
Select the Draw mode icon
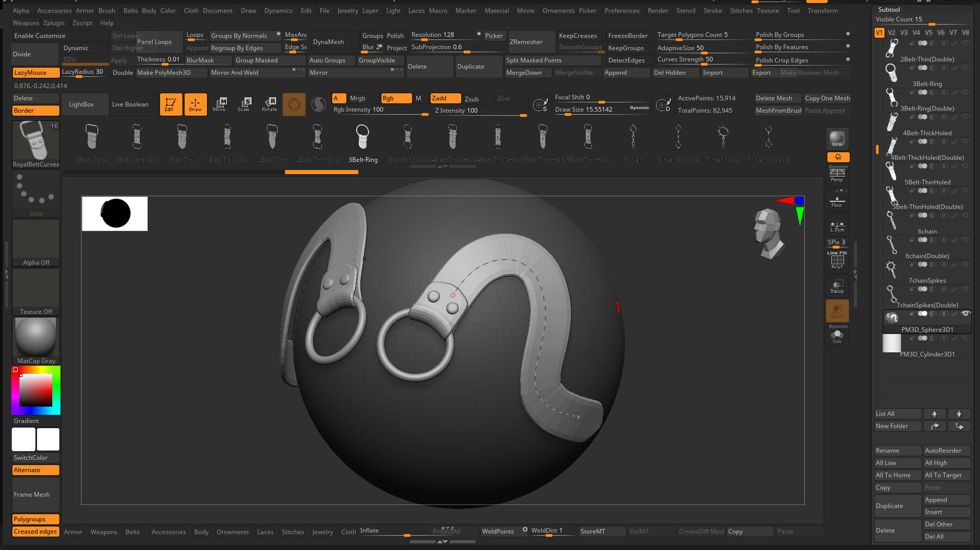coord(195,104)
